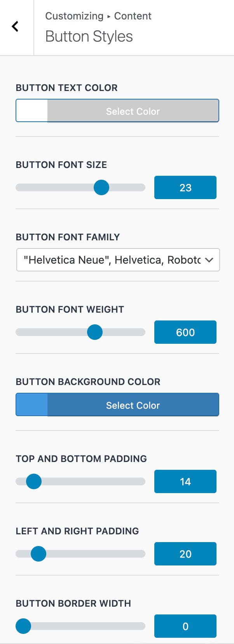Click the Left and Right Padding value field
This screenshot has height=644, width=234.
[185, 554]
